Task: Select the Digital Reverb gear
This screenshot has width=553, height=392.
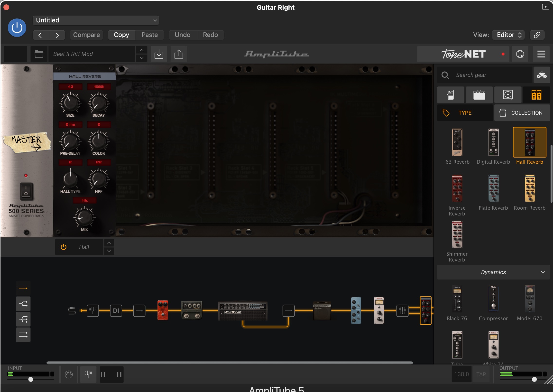Action: tap(493, 147)
